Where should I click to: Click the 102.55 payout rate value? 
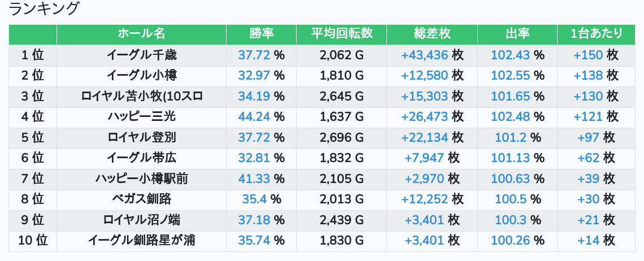click(x=511, y=75)
